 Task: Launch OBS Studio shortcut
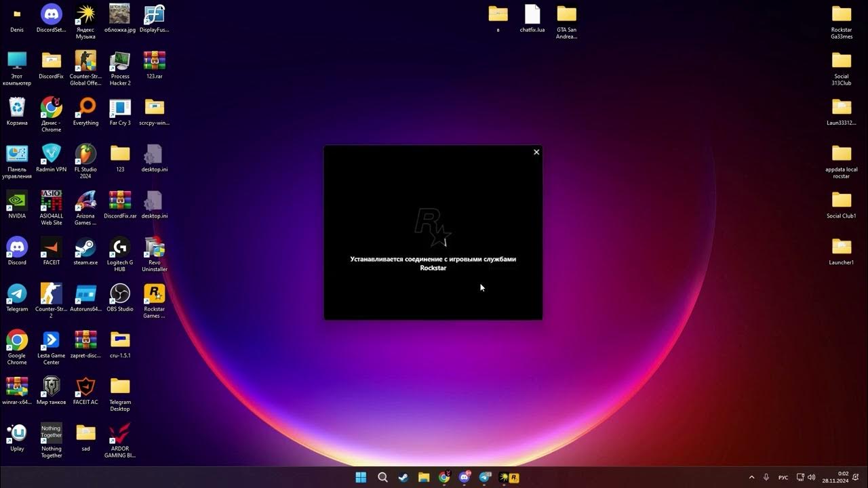point(120,298)
